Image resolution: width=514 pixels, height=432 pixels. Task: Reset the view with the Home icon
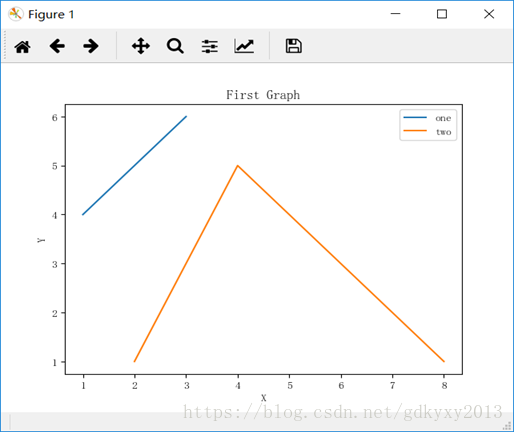pyautogui.click(x=23, y=47)
